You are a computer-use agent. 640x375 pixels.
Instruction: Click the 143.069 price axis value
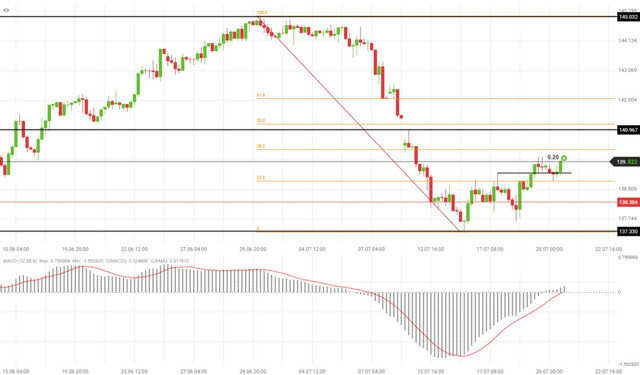pyautogui.click(x=627, y=70)
